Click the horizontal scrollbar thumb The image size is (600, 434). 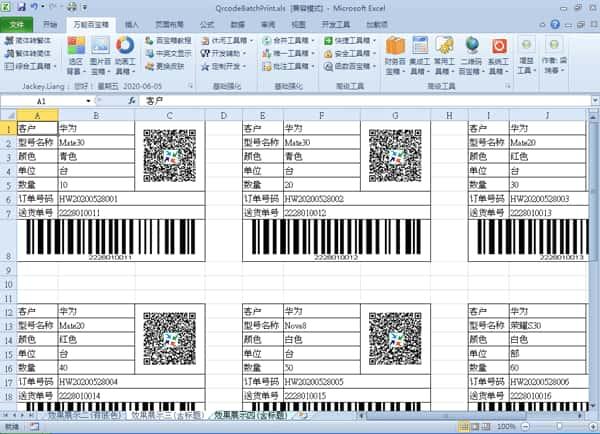point(446,416)
